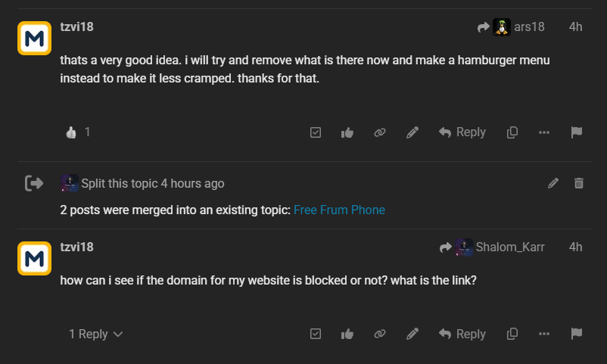The width and height of the screenshot is (607, 364).
Task: Copy link of the hamburger menu post
Action: coord(380,132)
